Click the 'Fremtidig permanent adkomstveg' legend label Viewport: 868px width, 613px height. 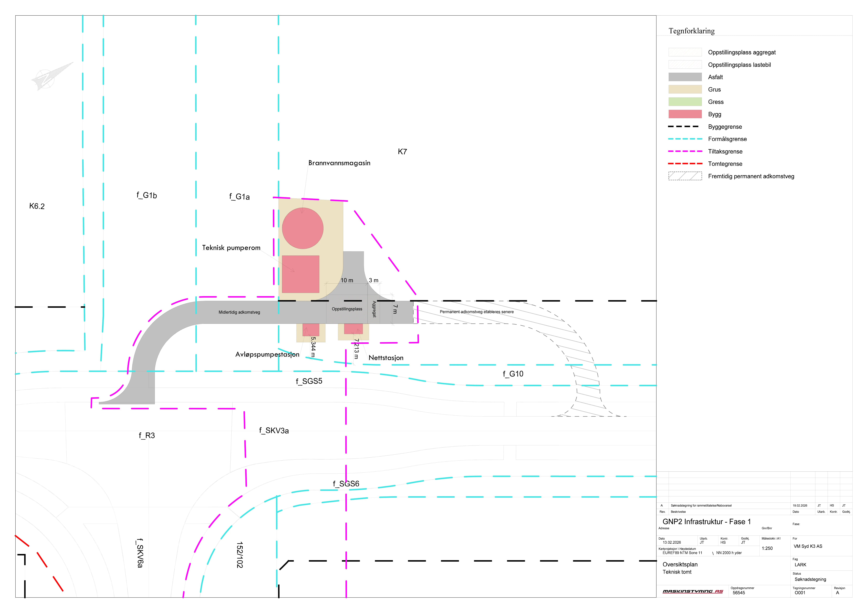coord(751,177)
